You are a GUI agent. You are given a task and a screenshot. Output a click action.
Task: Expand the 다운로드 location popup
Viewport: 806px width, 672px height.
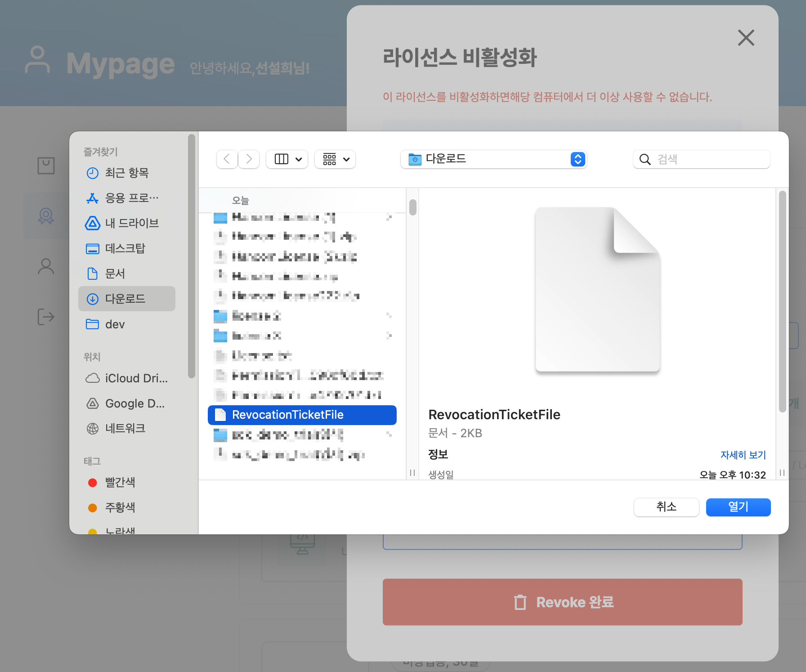point(578,159)
